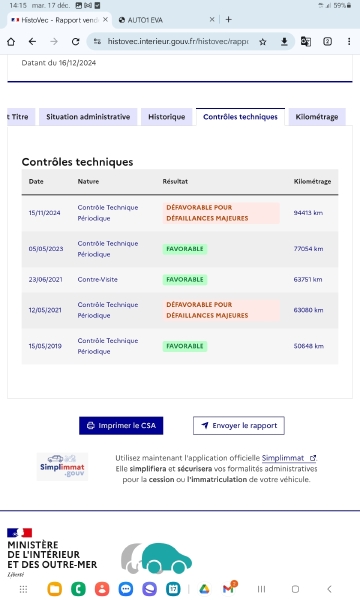Open the tab switcher counter icon

click(x=327, y=41)
